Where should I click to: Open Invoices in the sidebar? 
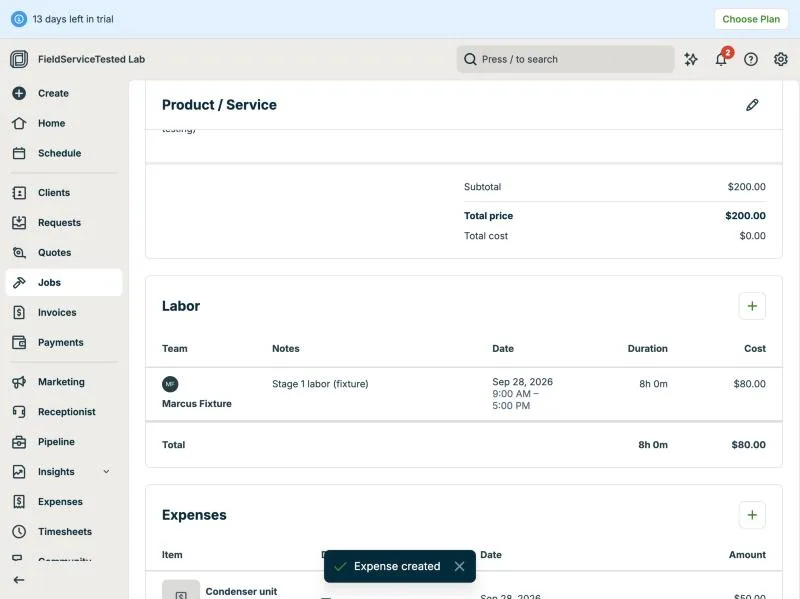point(64,312)
